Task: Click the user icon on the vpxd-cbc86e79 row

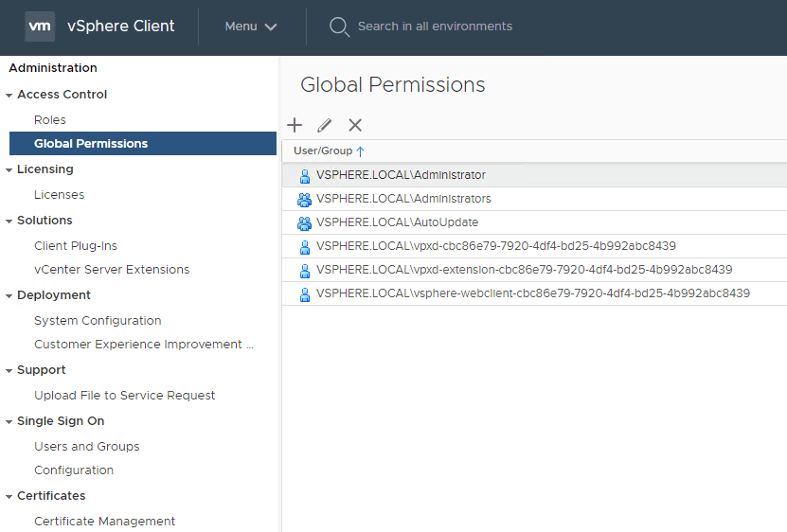Action: [304, 246]
